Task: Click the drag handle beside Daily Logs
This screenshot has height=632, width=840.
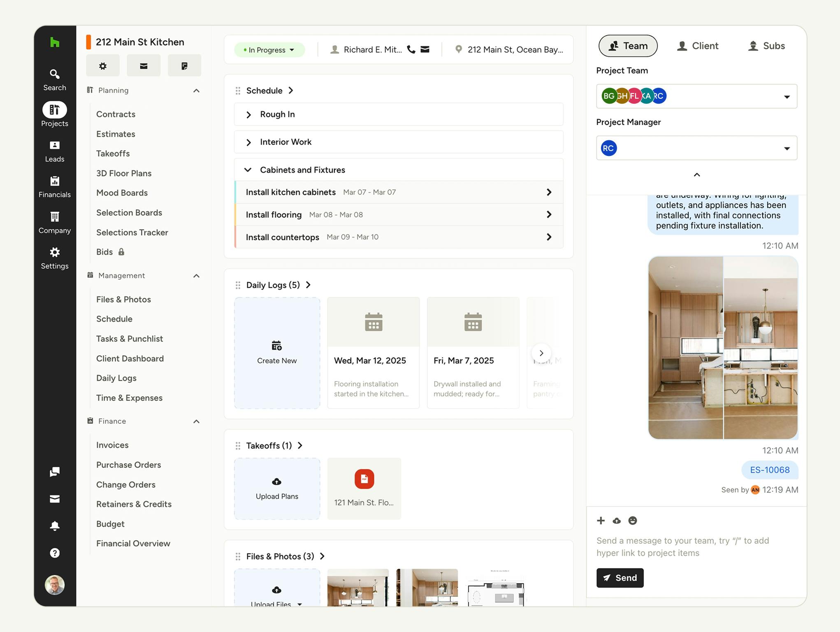Action: 238,285
